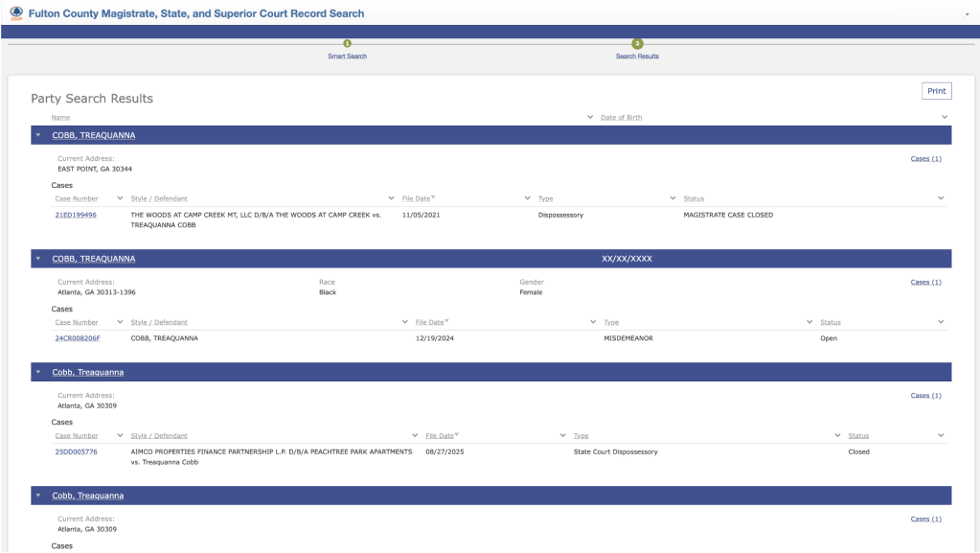This screenshot has height=553, width=980.
Task: Open Style / Defendant column dropdown in the misdemeanor table
Action: (405, 322)
